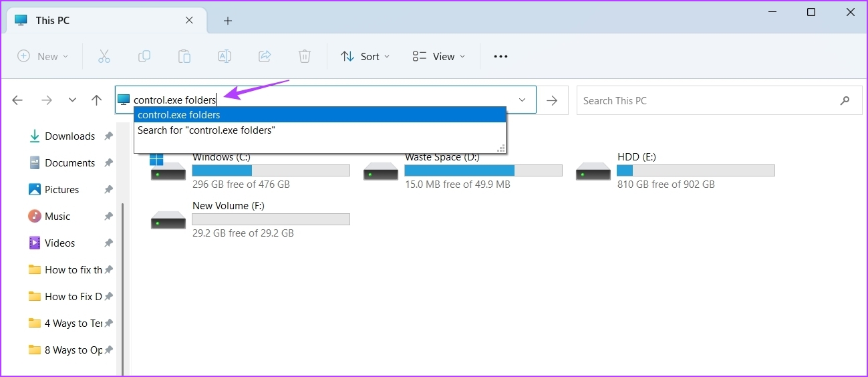Open the Sort dropdown menu

365,57
